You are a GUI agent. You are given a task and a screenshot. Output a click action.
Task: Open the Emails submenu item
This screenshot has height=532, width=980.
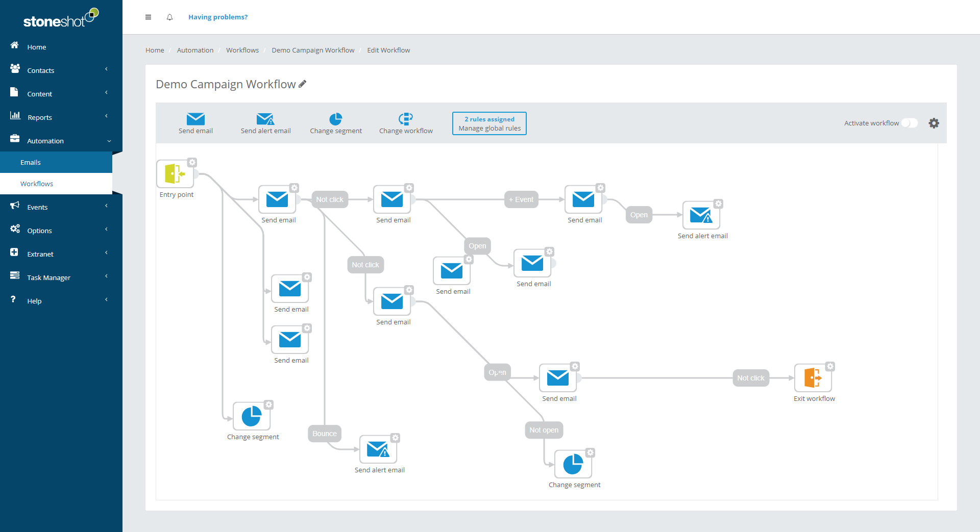pyautogui.click(x=31, y=162)
